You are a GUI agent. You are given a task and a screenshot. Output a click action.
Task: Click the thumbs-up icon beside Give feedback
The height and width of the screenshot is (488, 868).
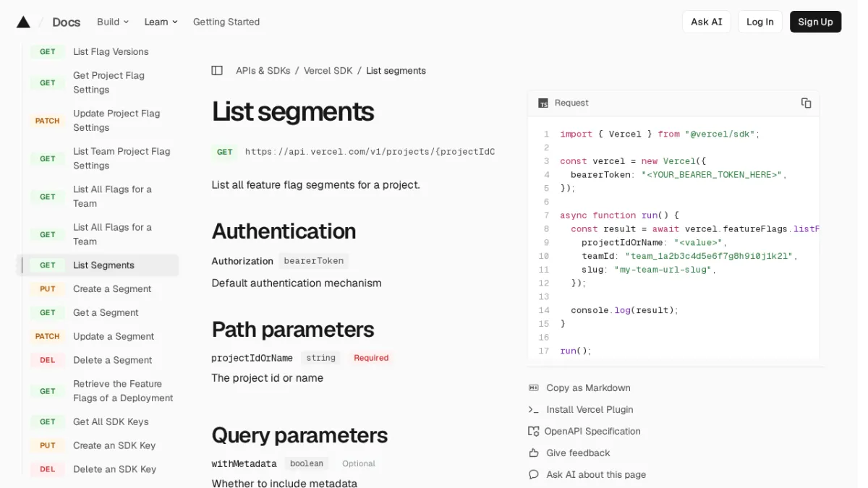point(534,453)
